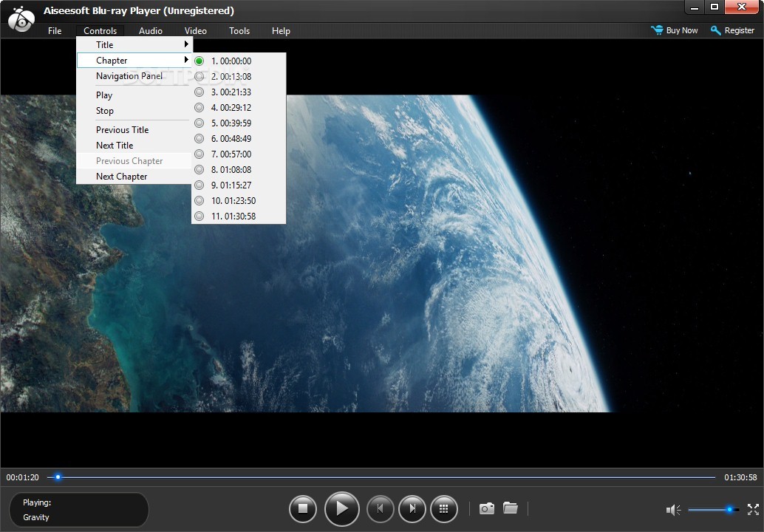Open the snapshot folder icon

point(510,508)
